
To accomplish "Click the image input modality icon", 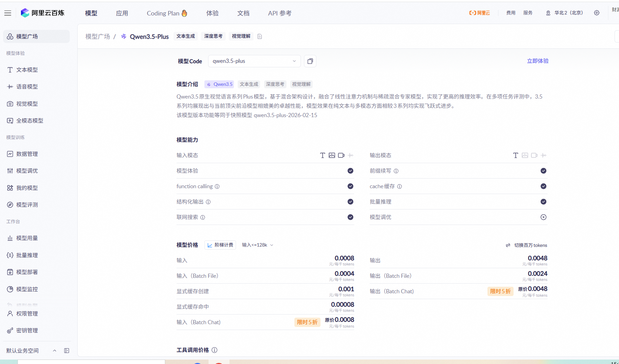I will tap(332, 155).
